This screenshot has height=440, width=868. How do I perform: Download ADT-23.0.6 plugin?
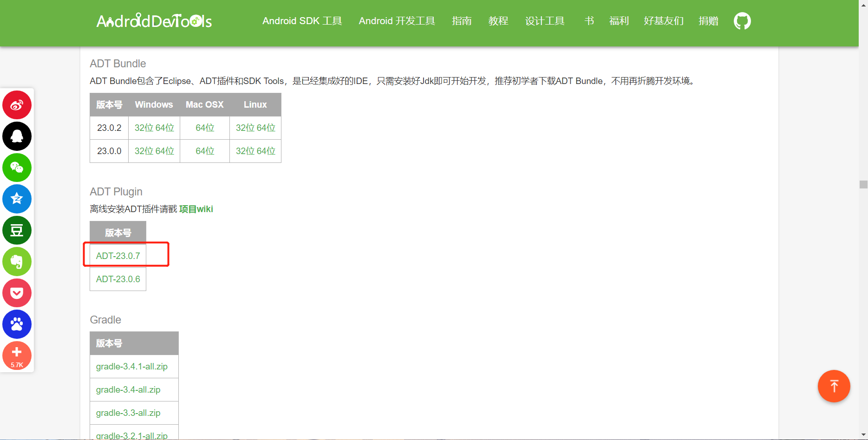(x=117, y=279)
